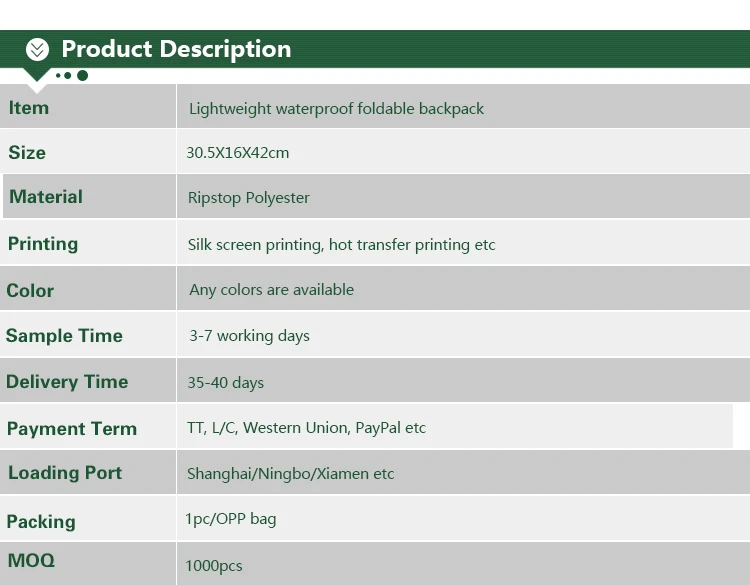Select 'Any colors are available' text

coord(272,290)
